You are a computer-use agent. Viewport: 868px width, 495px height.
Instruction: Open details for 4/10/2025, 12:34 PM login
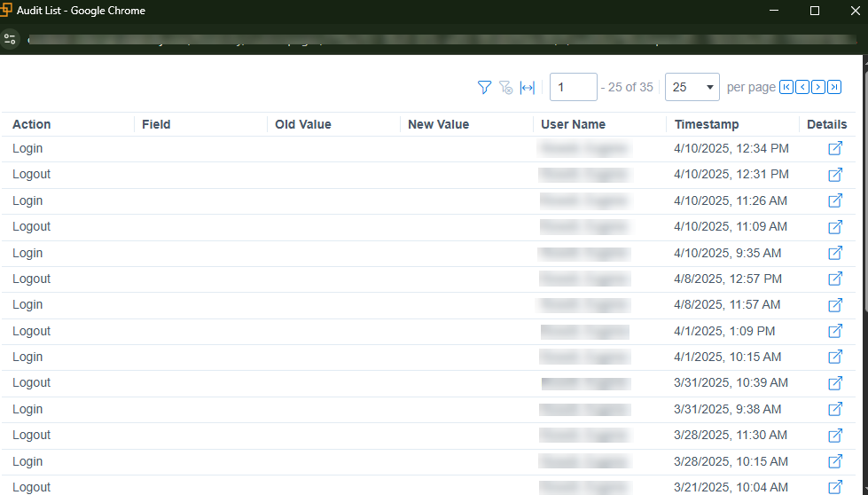click(x=835, y=148)
